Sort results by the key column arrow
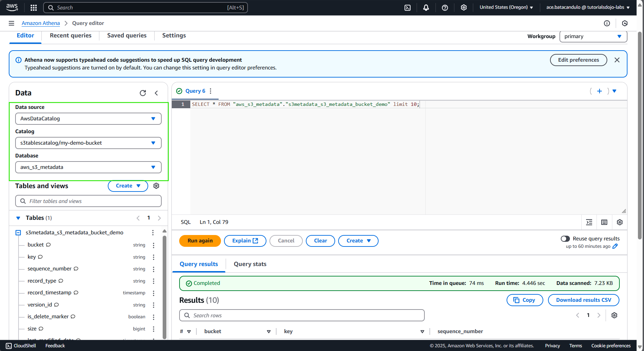The width and height of the screenshot is (644, 351). click(422, 332)
